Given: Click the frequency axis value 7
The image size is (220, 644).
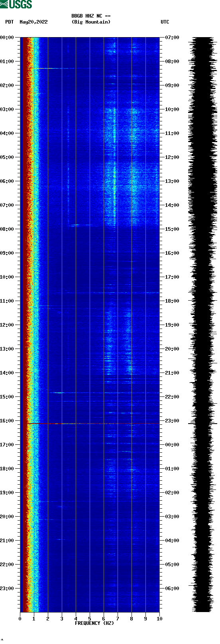Looking at the screenshot, I should pos(118,619).
